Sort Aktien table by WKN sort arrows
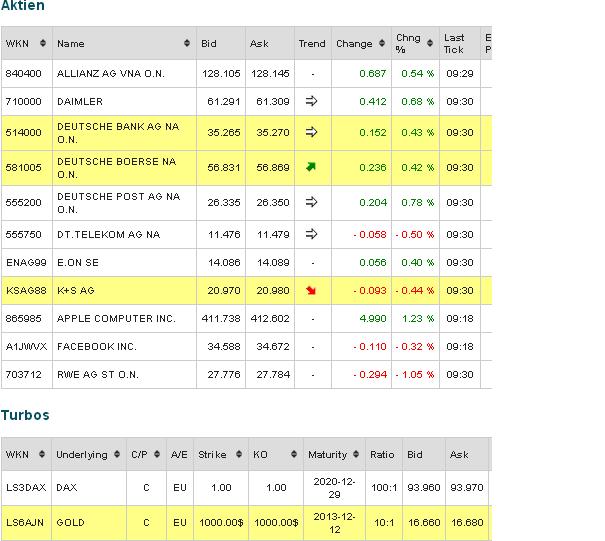 pyautogui.click(x=43, y=43)
